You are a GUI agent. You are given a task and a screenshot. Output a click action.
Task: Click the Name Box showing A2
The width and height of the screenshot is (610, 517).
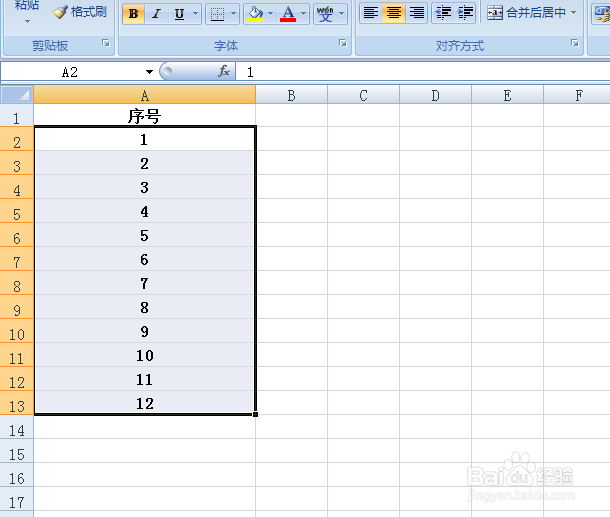tap(72, 72)
